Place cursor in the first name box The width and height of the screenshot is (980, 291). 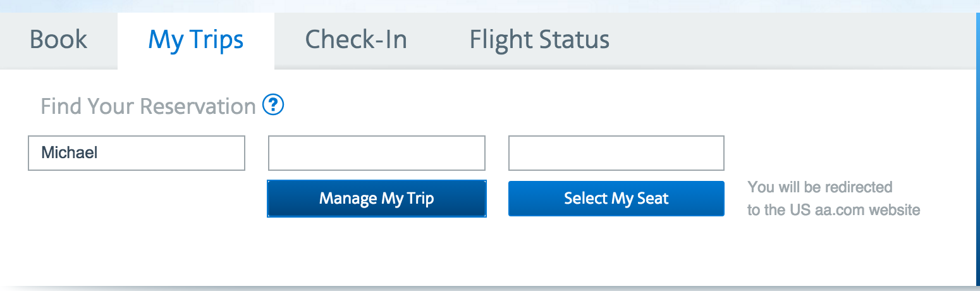[x=136, y=153]
